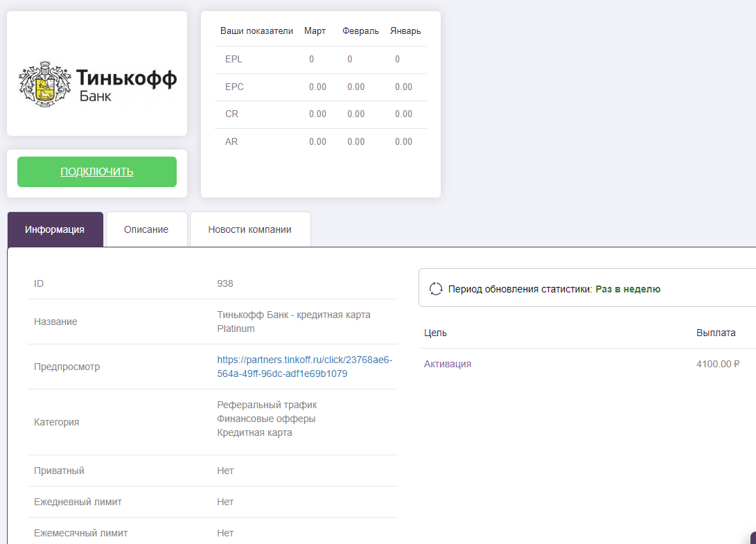
Task: Click the EPL row label
Action: pyautogui.click(x=234, y=60)
